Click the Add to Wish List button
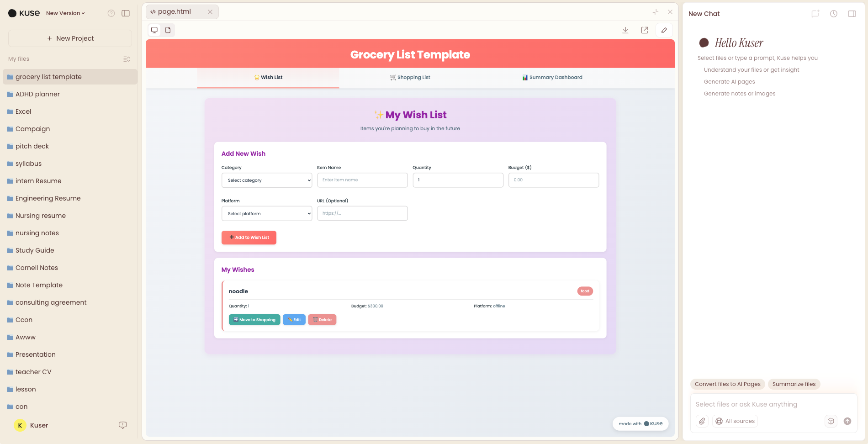This screenshot has height=444, width=868. [249, 238]
